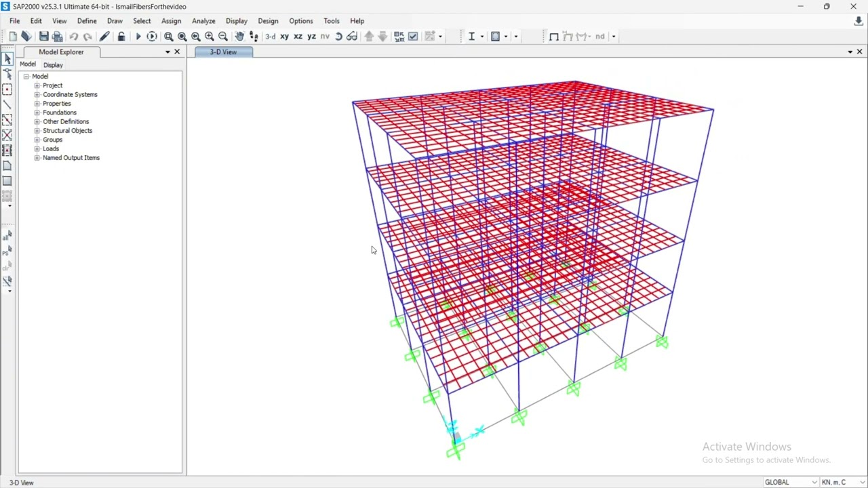The image size is (868, 488).
Task: Click the zoom previous icon
Action: pos(196,37)
